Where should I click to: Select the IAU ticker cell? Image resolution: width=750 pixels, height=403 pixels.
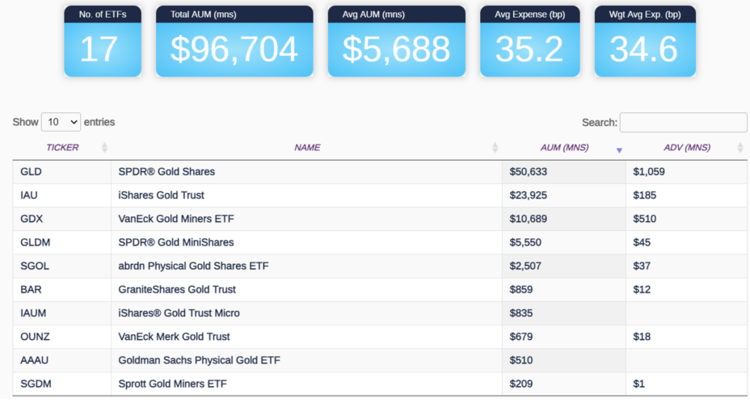(29, 195)
